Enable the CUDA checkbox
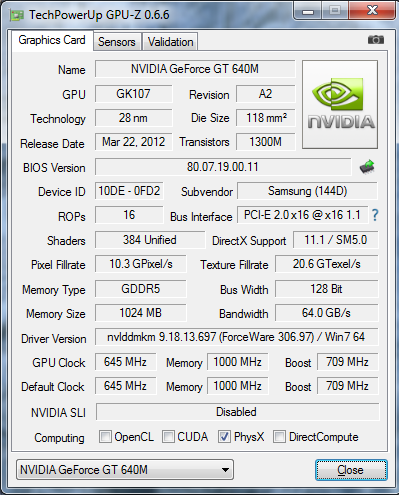 tap(168, 436)
